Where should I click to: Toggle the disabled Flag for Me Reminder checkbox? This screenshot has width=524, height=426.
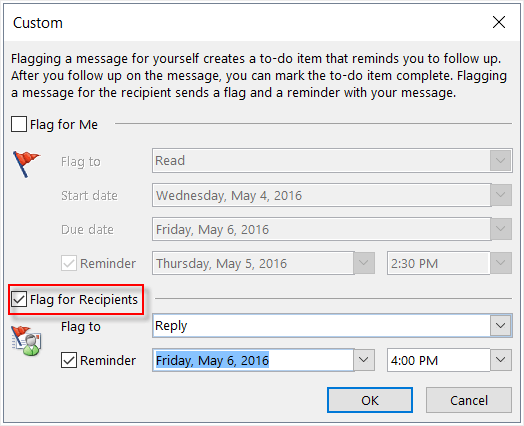(x=69, y=263)
